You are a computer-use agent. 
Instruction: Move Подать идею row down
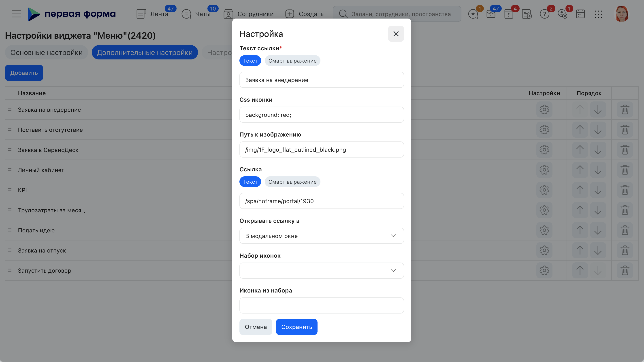click(598, 230)
